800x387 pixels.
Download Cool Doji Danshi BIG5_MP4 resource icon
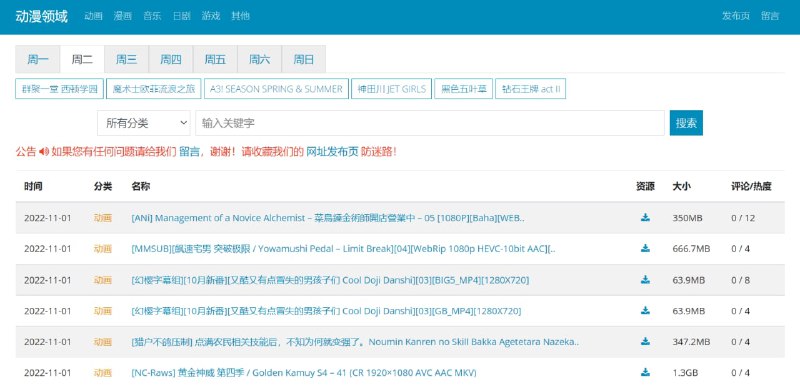[x=645, y=280]
